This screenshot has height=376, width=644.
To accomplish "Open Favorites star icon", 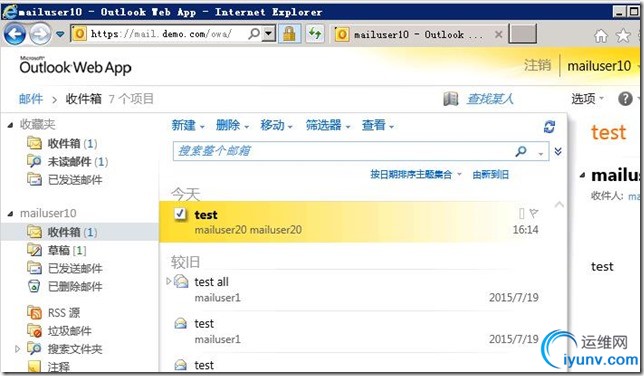I will pos(623,36).
